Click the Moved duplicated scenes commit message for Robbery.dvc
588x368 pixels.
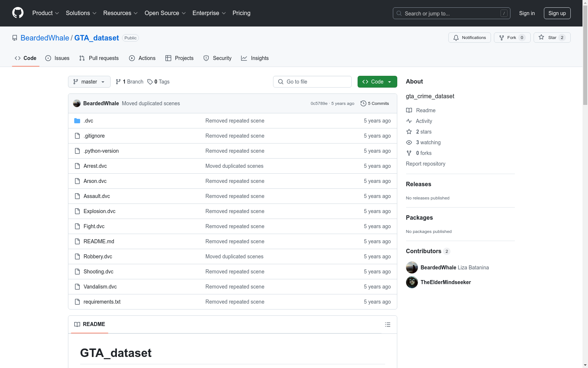click(234, 256)
